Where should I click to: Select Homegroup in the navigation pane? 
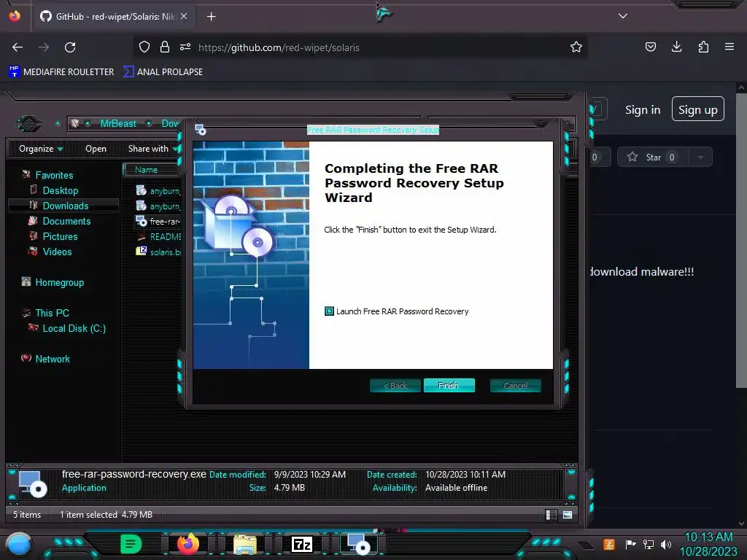tap(60, 282)
